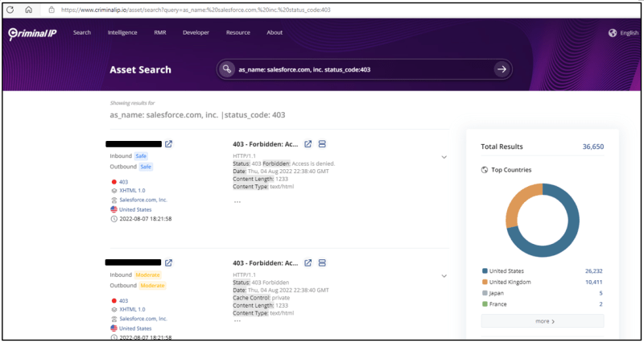Reload the page with the browser refresh icon
The image size is (644, 343).
pyautogui.click(x=10, y=10)
